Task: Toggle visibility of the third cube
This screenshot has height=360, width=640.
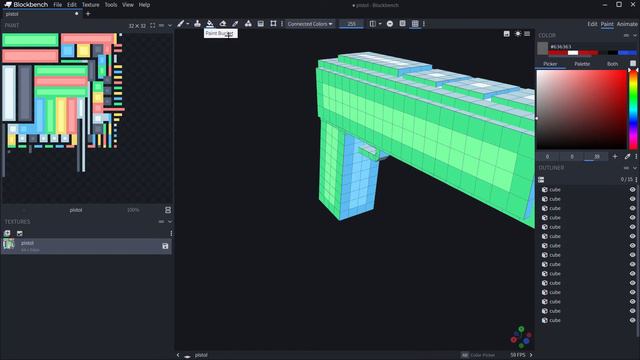Action: 632,209
